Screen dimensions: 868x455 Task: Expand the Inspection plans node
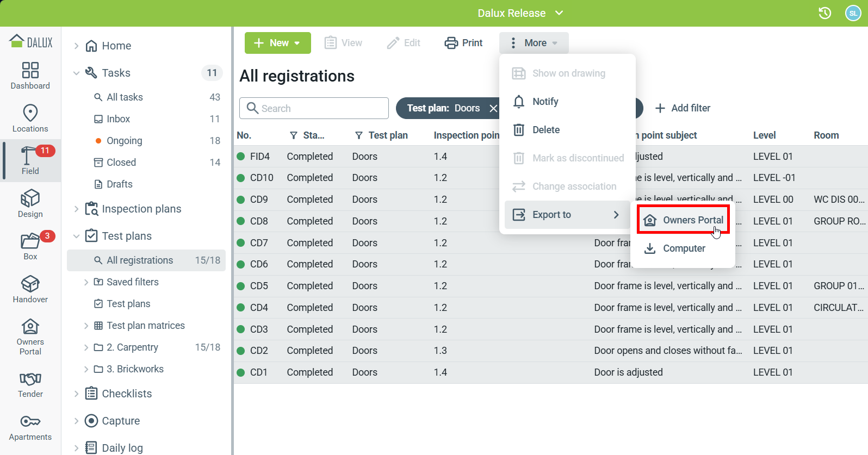(x=77, y=209)
